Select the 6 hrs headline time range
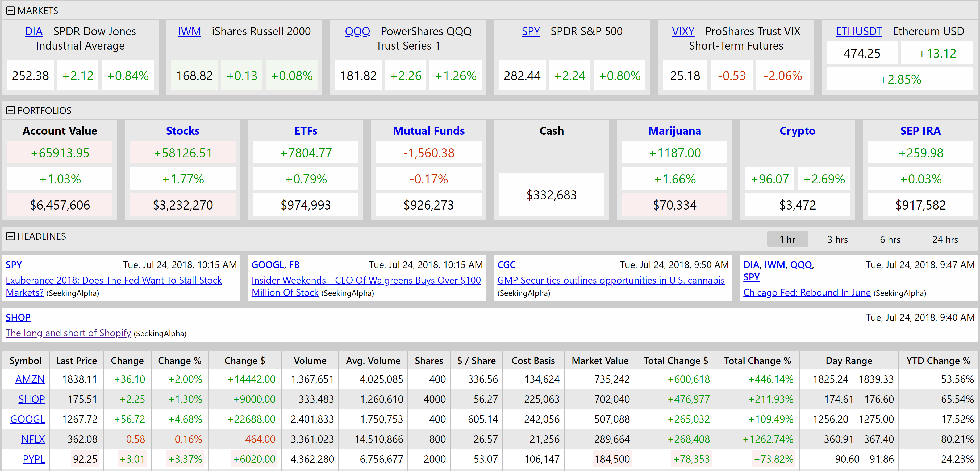Viewport: 980px width, 471px height. click(890, 239)
